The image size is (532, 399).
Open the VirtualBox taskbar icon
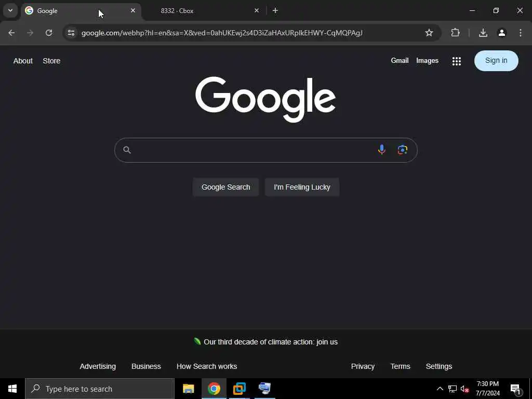[239, 389]
